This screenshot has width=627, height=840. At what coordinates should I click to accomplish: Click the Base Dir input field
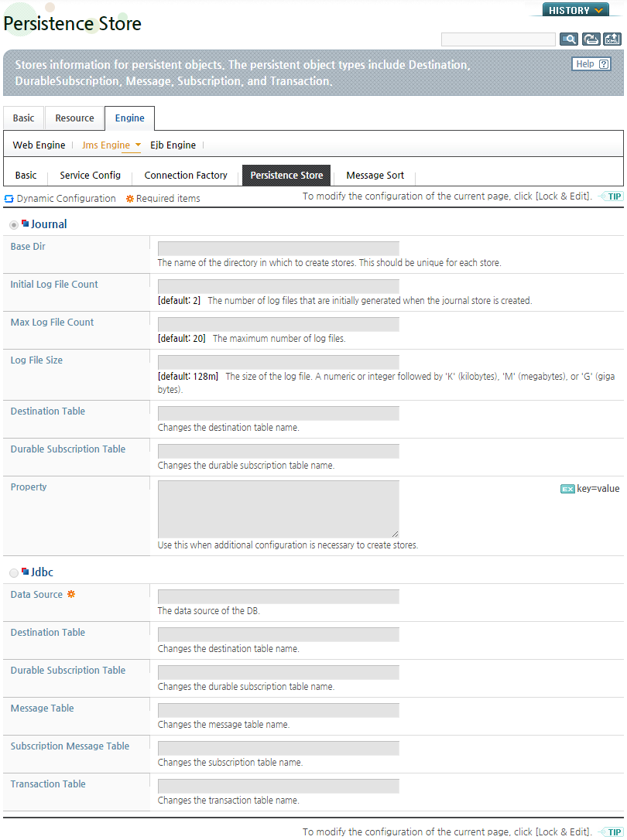(x=279, y=248)
